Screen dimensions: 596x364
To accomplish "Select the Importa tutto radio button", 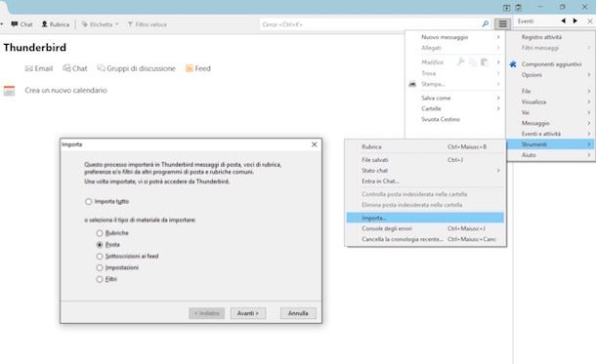I will (89, 202).
